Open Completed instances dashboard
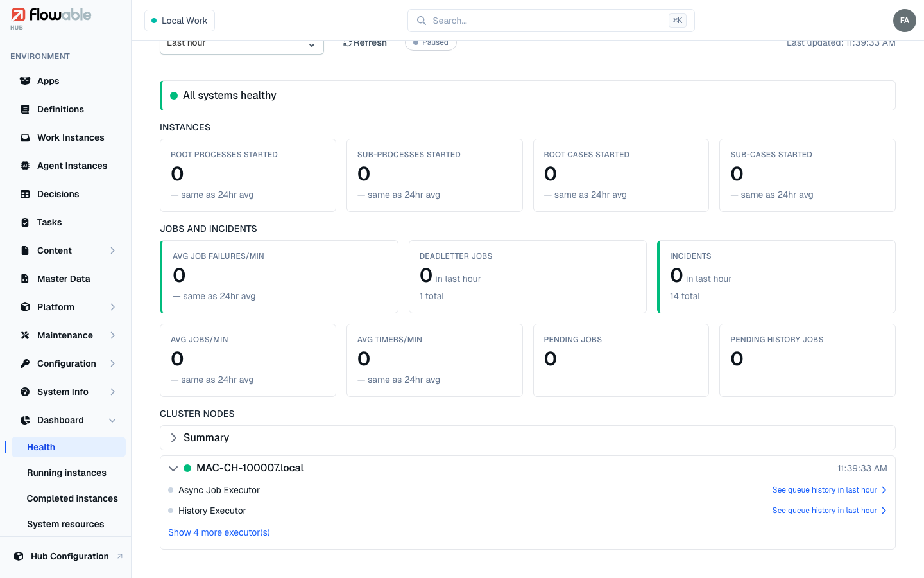Viewport: 924px width, 578px height. click(x=73, y=498)
